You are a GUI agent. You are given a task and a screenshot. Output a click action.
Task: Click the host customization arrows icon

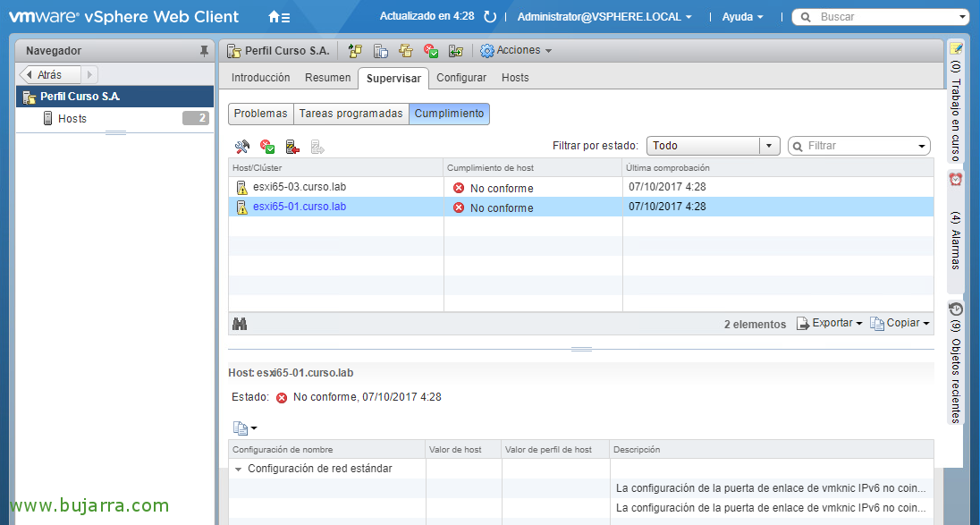[x=456, y=51]
